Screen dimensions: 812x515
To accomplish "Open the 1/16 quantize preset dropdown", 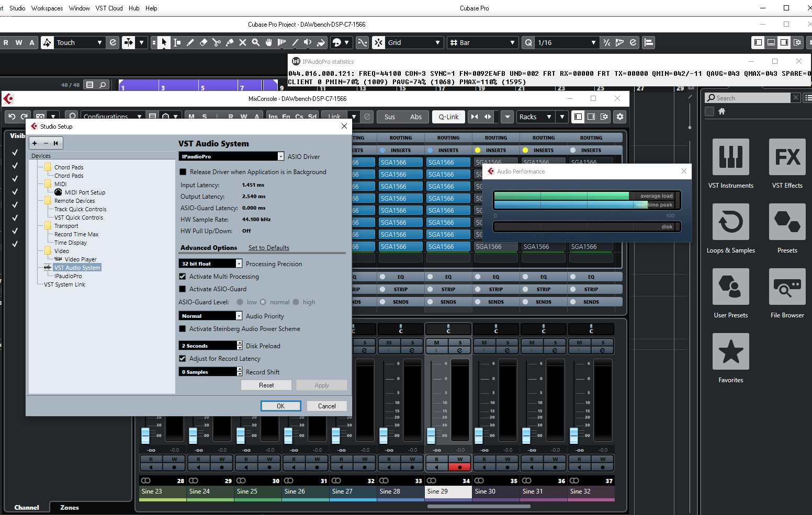I will (x=567, y=42).
